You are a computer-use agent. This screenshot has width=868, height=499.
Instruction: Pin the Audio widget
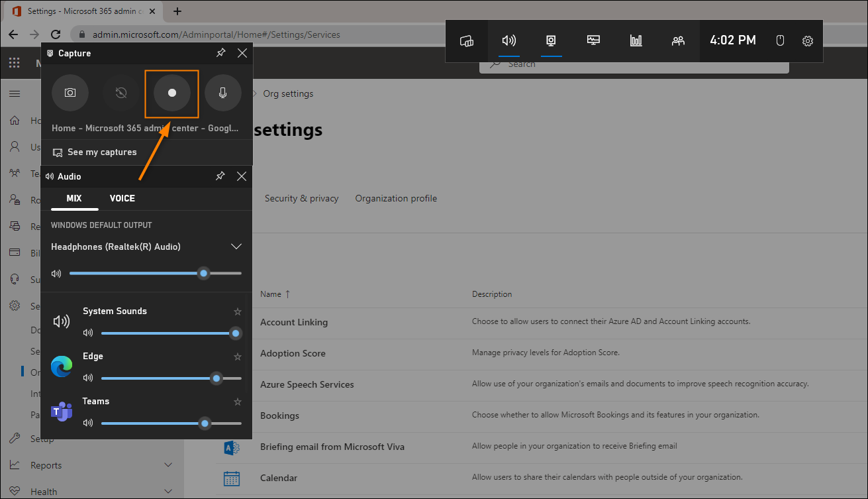coord(220,176)
